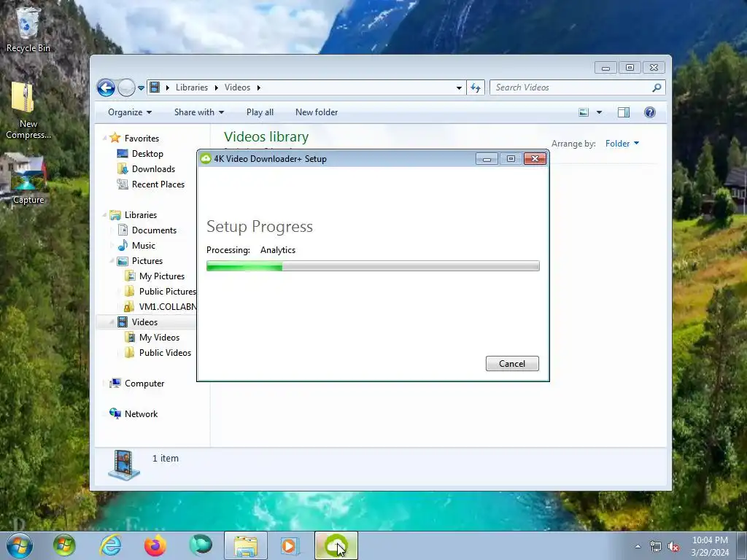Image resolution: width=747 pixels, height=560 pixels.
Task: Collapse the Videos tree node
Action: click(112, 322)
